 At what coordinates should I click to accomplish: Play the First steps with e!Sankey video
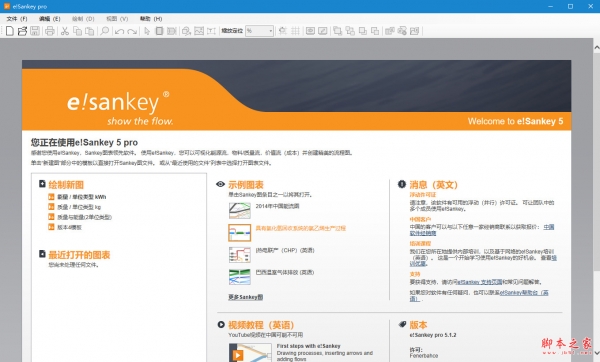238,355
